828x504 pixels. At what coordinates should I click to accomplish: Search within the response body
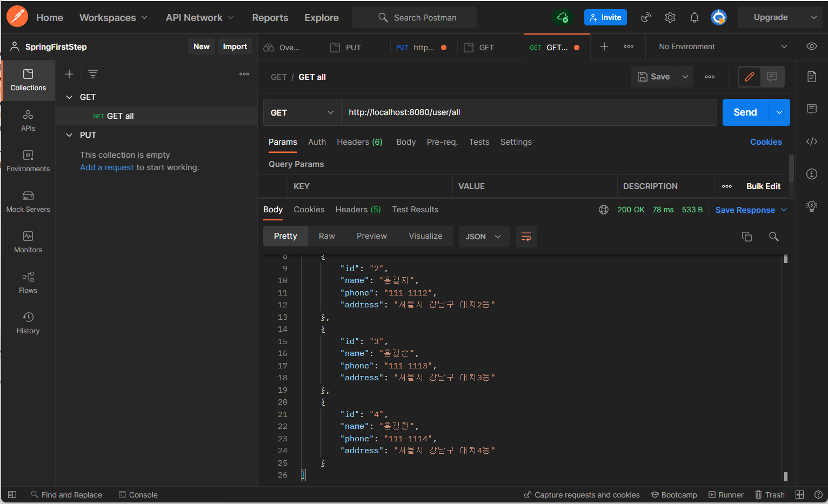coord(774,237)
